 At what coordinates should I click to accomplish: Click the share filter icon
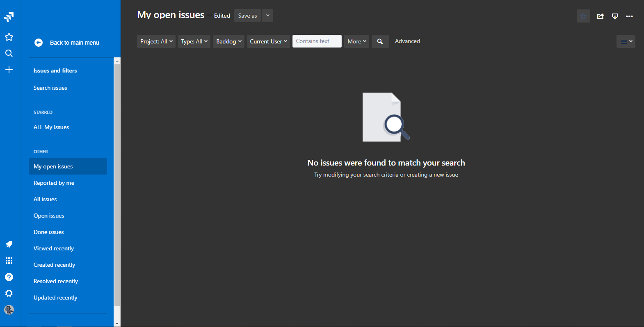601,16
